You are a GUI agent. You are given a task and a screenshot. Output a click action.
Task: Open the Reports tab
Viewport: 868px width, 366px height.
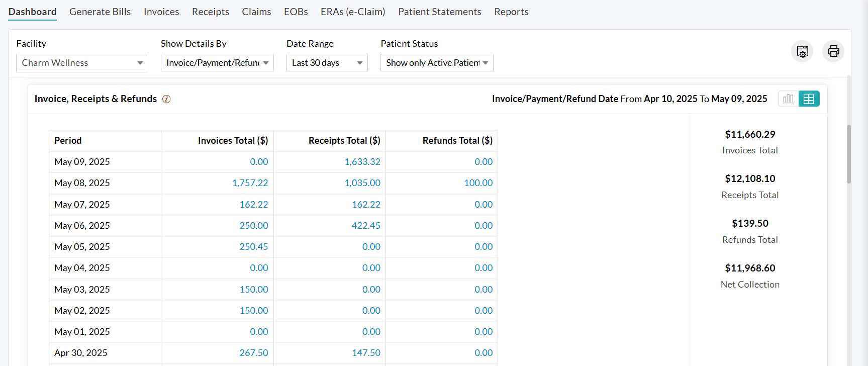[x=511, y=12]
